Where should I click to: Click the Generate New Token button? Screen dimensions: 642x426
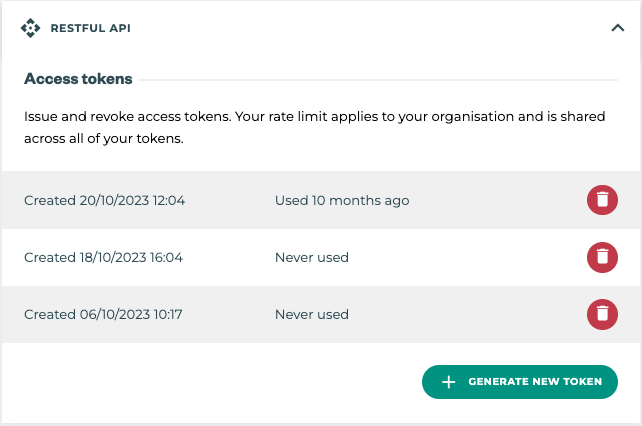click(x=520, y=382)
